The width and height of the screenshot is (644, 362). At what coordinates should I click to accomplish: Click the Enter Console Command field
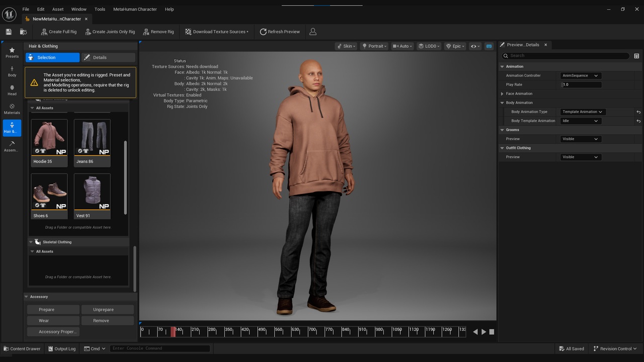(x=160, y=348)
